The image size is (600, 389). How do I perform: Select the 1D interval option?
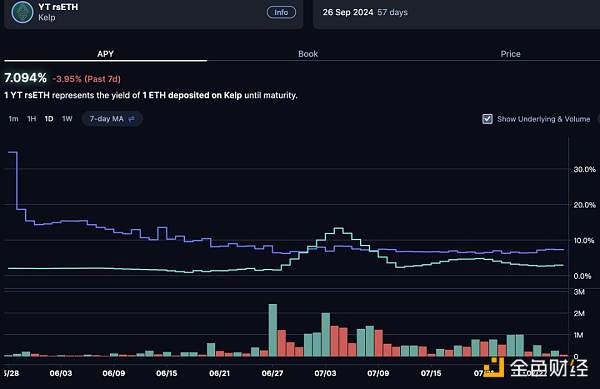[49, 119]
